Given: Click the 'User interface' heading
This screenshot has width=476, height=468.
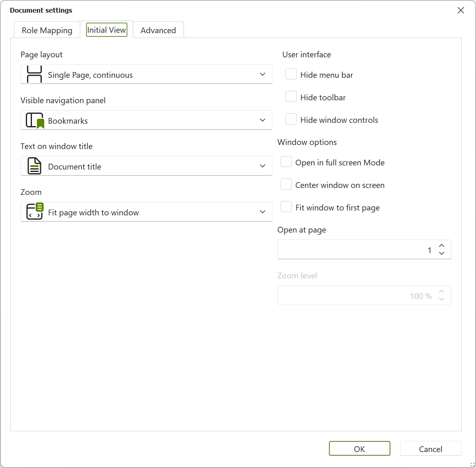Looking at the screenshot, I should (306, 54).
